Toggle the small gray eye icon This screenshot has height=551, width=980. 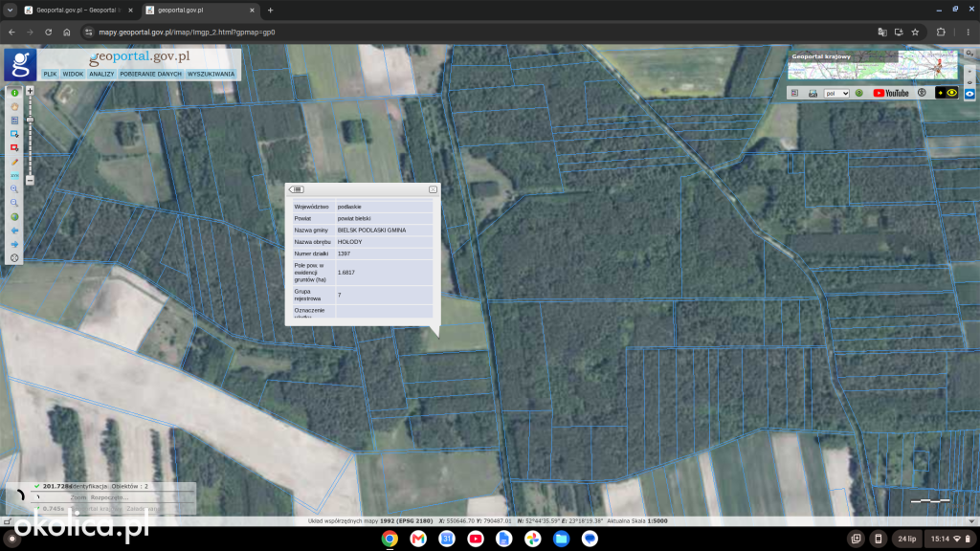(x=969, y=82)
